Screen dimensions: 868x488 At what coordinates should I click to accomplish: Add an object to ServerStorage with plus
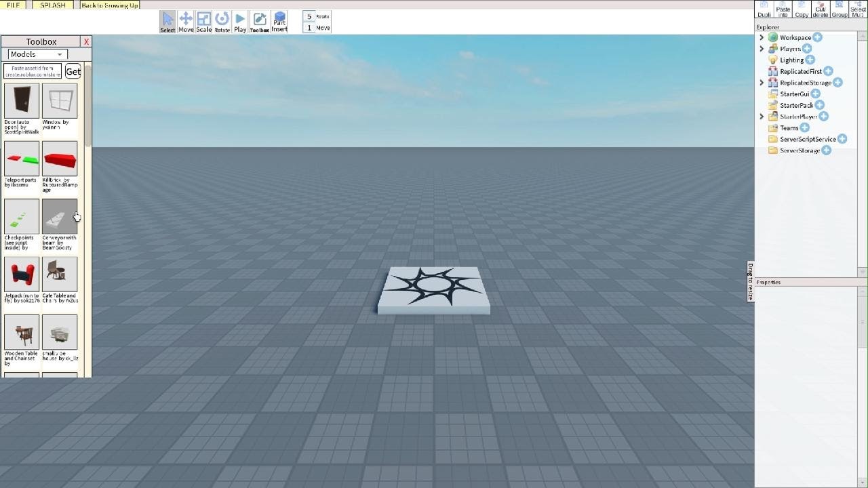tap(826, 150)
